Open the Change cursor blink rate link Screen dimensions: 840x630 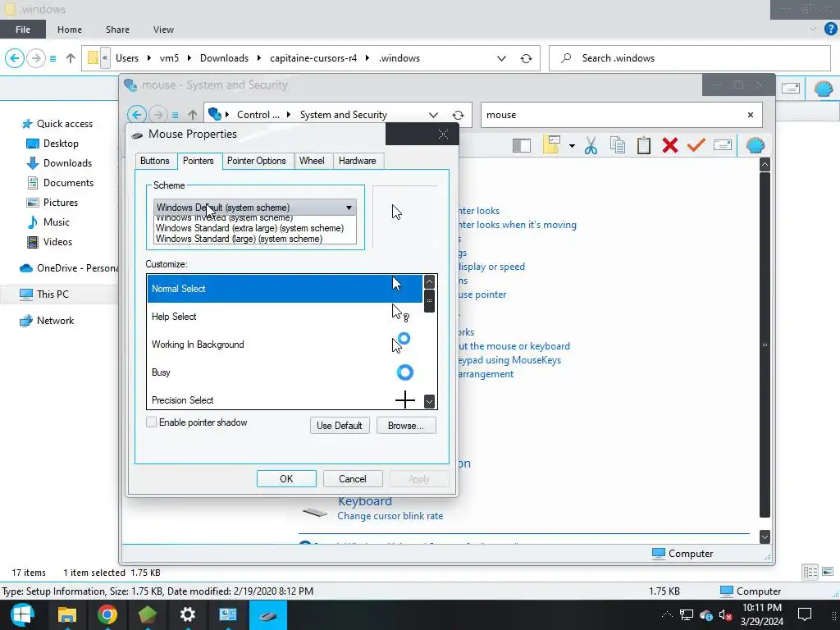390,516
